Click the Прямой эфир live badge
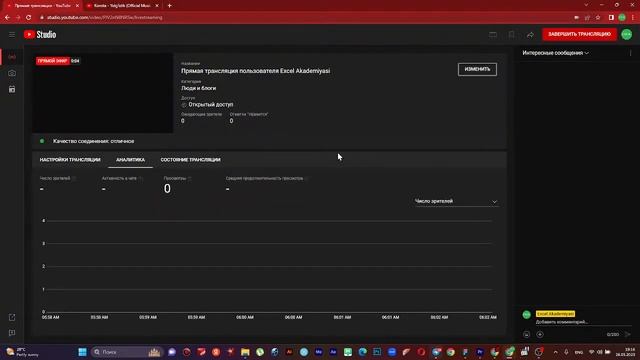Viewport: 640px width, 360px height. pos(52,61)
